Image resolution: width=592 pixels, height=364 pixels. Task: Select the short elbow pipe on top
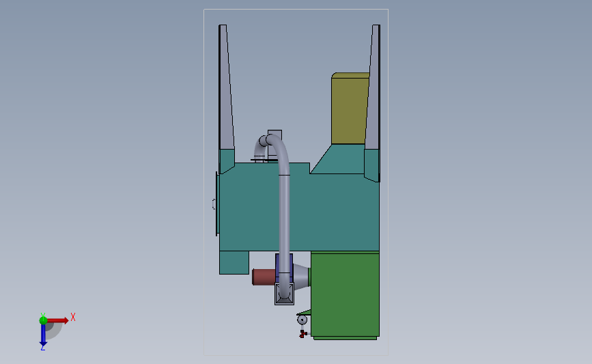[x=261, y=148]
